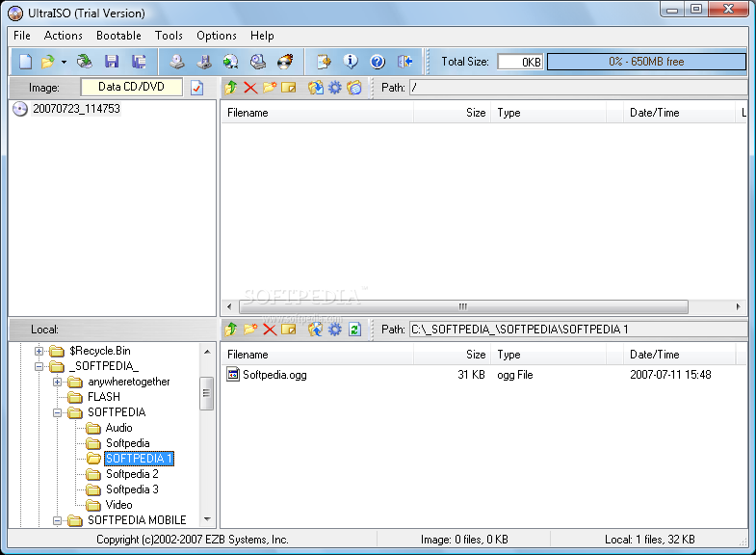This screenshot has height=555, width=756.
Task: Select the Softpedia.ogg file
Action: 274,375
